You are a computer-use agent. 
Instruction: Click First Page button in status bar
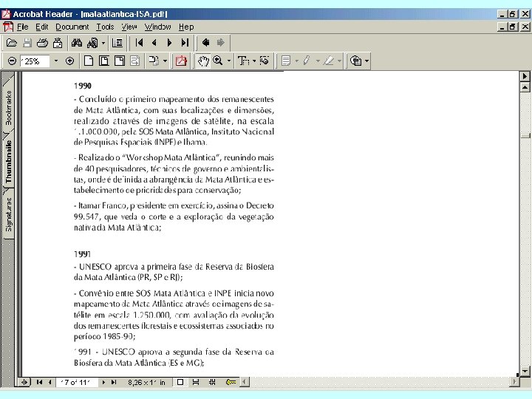(x=39, y=383)
